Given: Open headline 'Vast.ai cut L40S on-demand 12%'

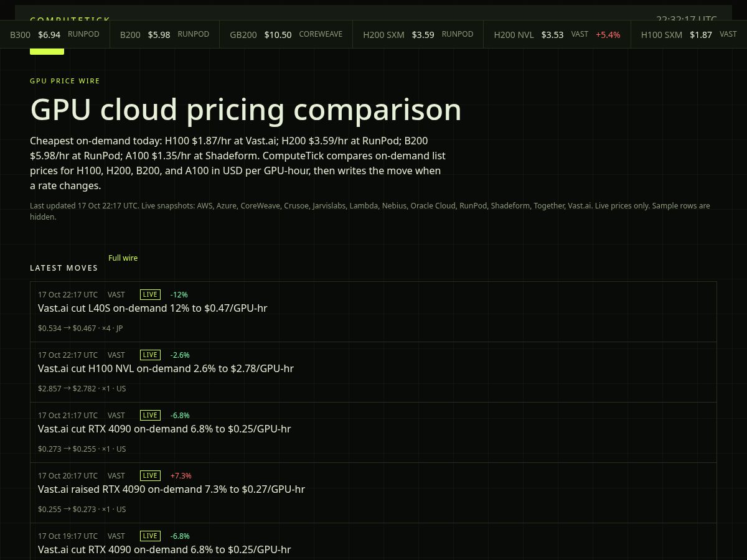Looking at the screenshot, I should 153,308.
